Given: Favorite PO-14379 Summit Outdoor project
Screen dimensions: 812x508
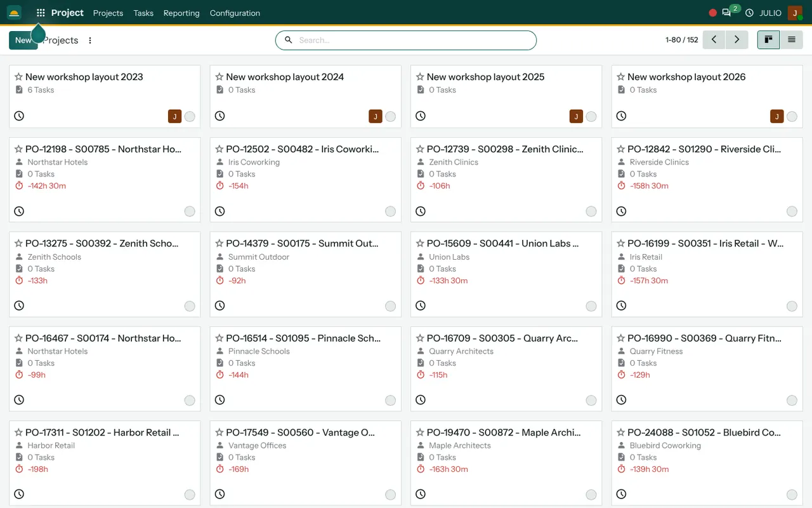Looking at the screenshot, I should [x=219, y=243].
